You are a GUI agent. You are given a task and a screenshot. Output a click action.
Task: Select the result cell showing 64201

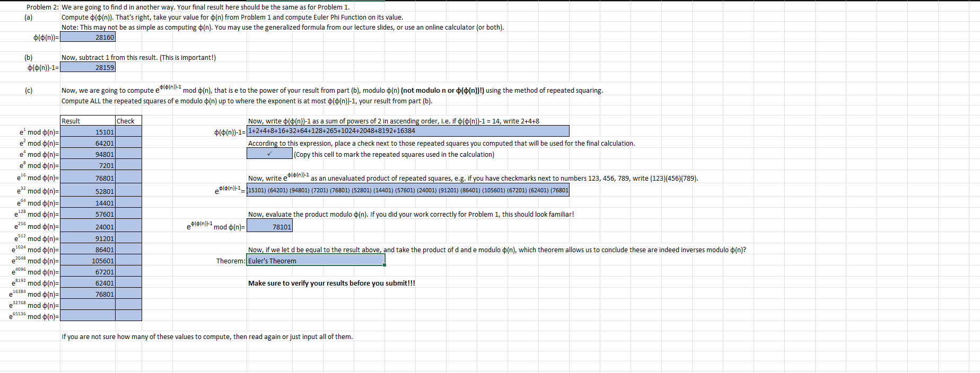(x=87, y=143)
